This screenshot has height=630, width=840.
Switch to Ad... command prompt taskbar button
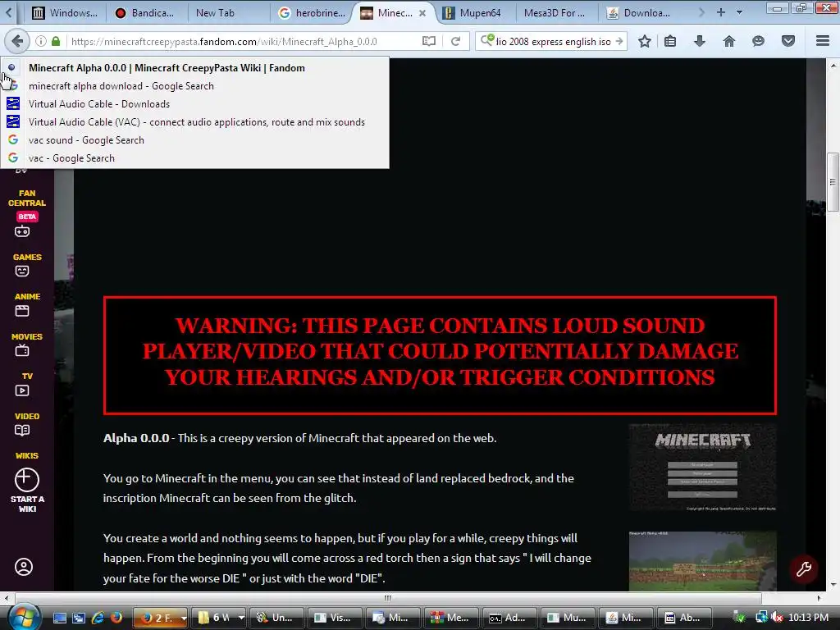[509, 618]
